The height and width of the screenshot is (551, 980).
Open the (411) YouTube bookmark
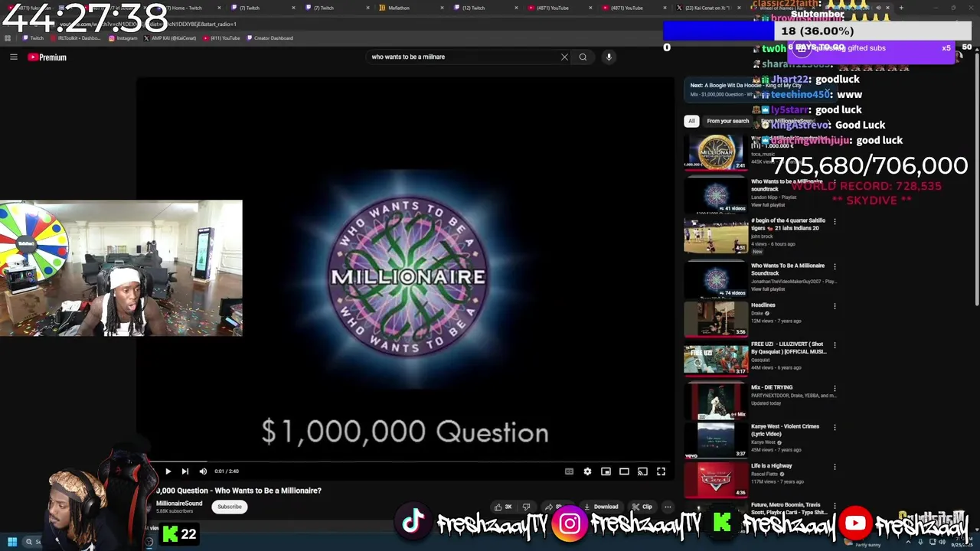[222, 37]
